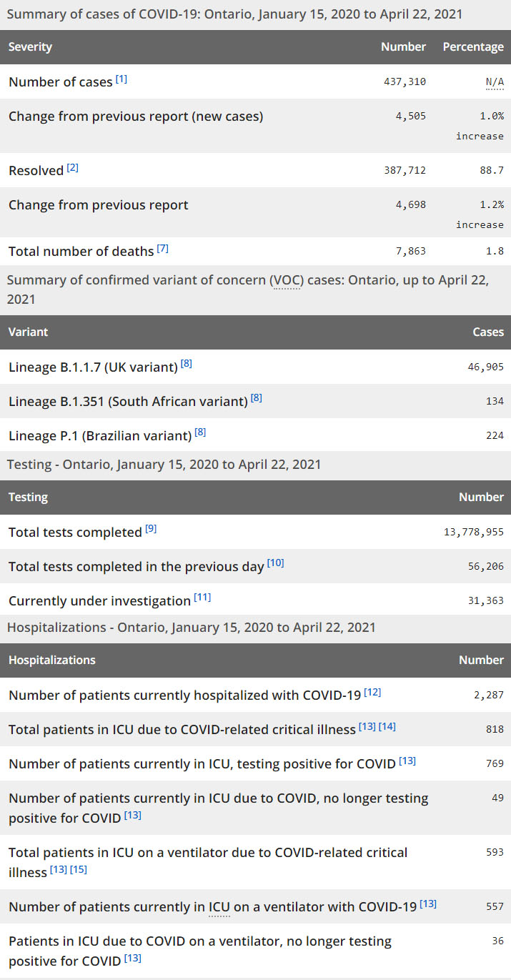Click footnote 7 after Total number of deaths
The image size is (511, 980).
point(163,249)
